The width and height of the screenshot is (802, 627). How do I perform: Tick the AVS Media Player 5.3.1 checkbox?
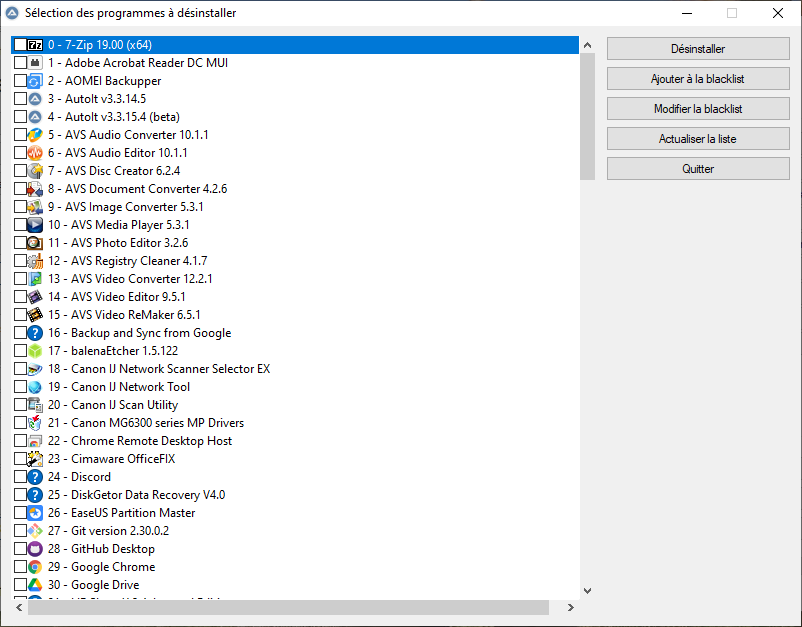20,225
